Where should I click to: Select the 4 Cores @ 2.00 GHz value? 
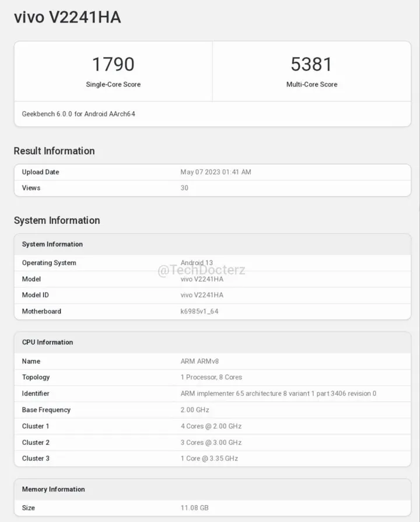[x=211, y=426]
